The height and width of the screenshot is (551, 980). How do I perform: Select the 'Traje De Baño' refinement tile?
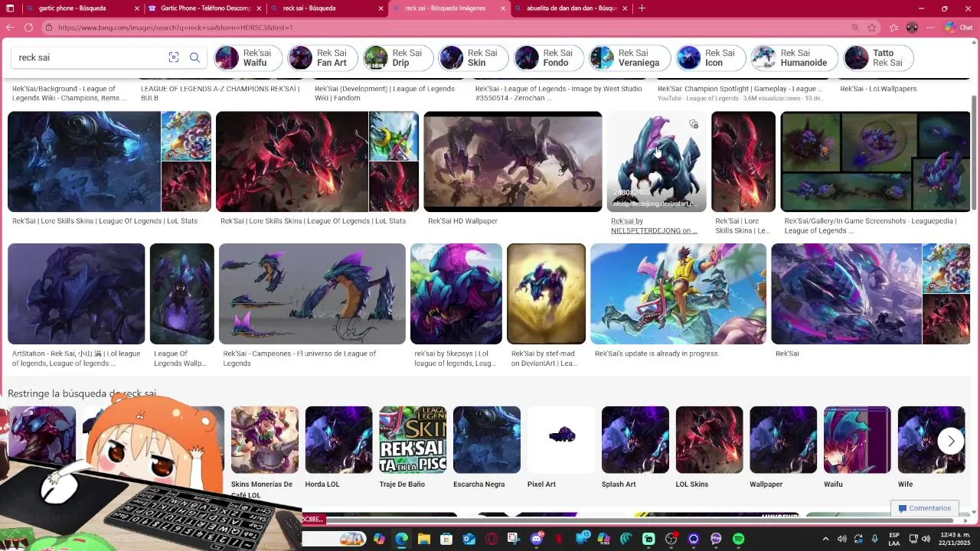coord(413,448)
